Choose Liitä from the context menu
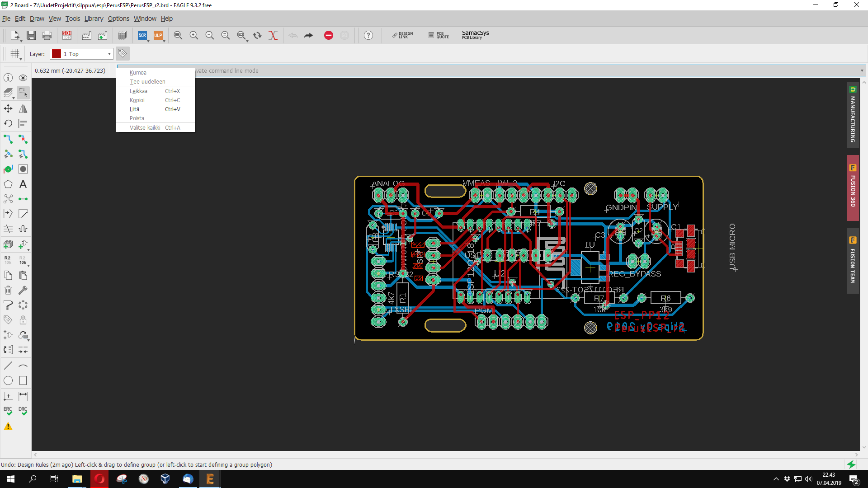 pyautogui.click(x=135, y=109)
